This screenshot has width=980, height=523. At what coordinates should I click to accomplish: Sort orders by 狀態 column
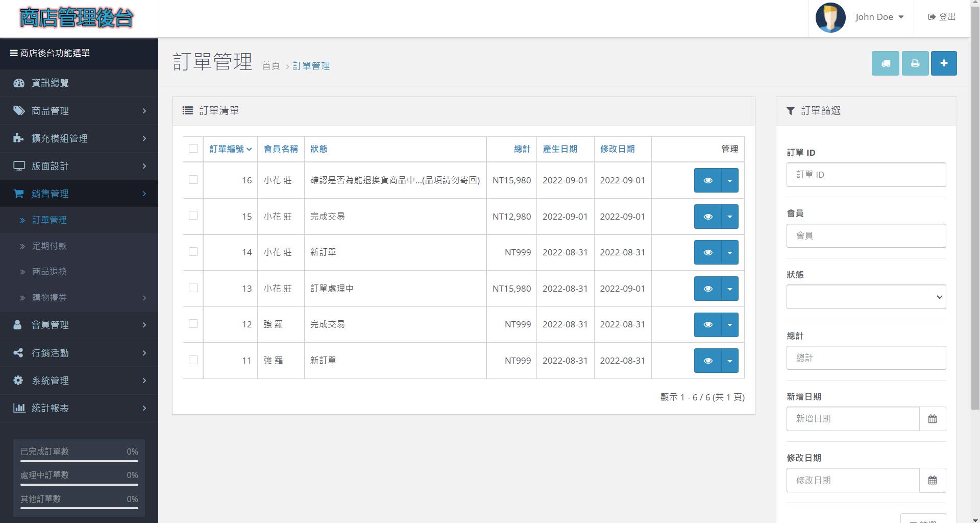click(319, 149)
